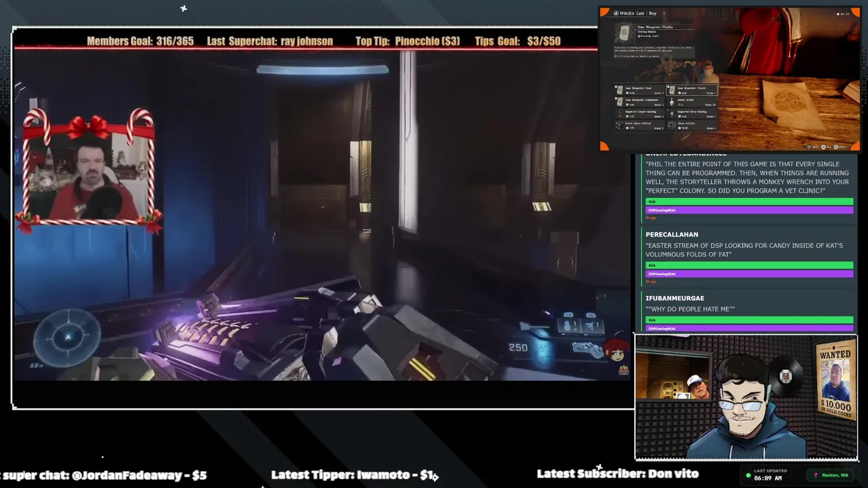The width and height of the screenshot is (868, 488).
Task: Click the location pin icon beside Renton, WA
Action: 816,475
